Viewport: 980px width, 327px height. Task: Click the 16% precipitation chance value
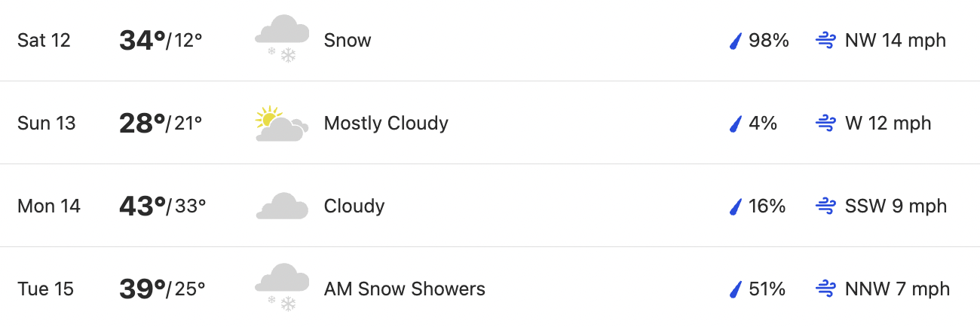[767, 206]
